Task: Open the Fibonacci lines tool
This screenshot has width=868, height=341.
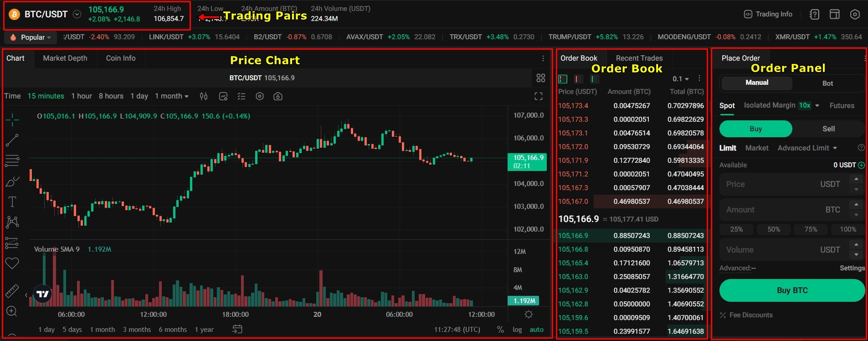Action: pyautogui.click(x=12, y=160)
